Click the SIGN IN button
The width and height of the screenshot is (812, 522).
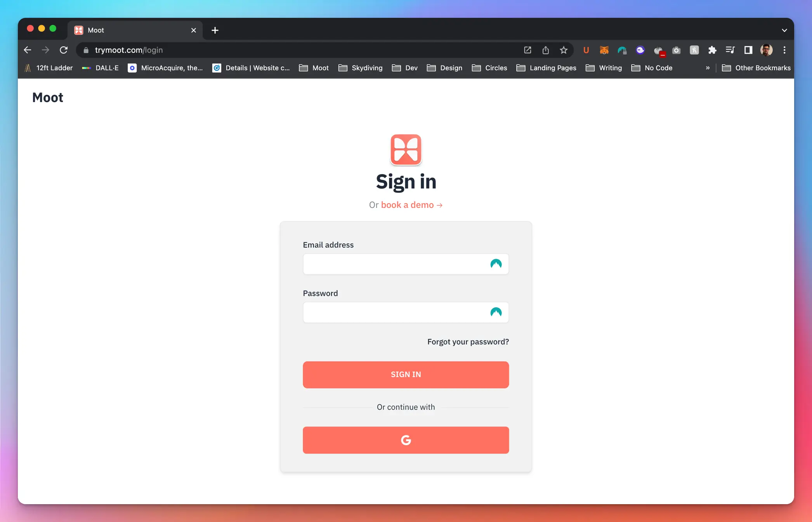406,374
